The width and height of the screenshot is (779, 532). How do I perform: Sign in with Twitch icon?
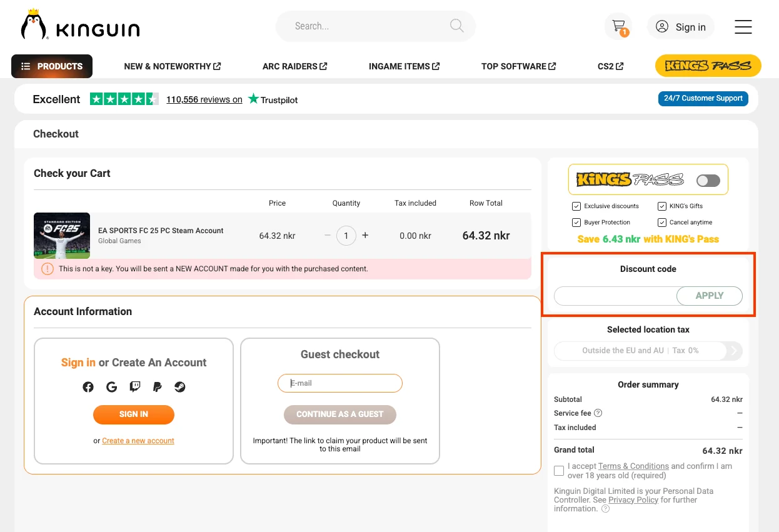(x=134, y=387)
